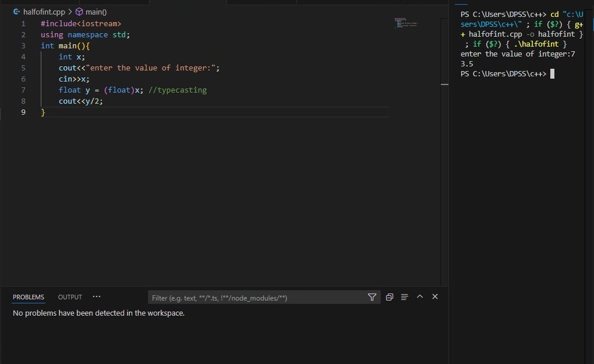The width and height of the screenshot is (594, 364).
Task: Click the main() breadcrumb symbol
Action: 96,12
